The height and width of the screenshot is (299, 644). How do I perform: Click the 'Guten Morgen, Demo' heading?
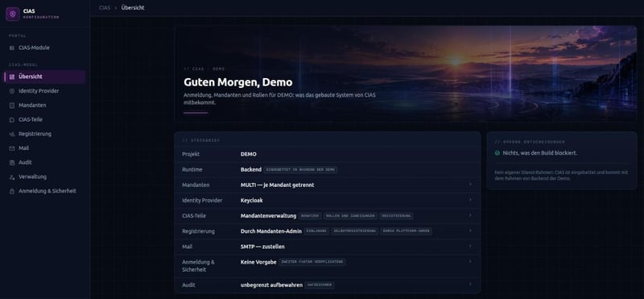(237, 82)
